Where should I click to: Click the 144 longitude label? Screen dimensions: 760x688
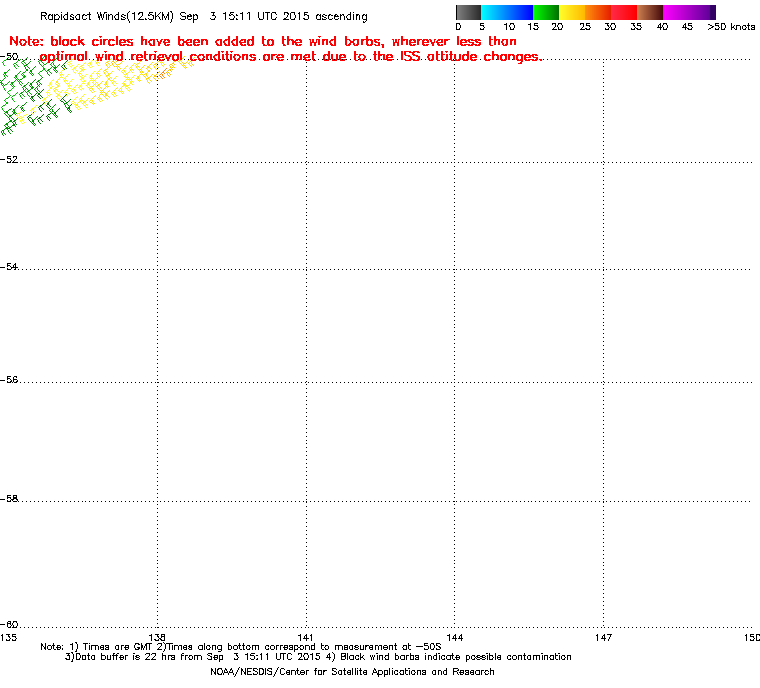pos(455,637)
